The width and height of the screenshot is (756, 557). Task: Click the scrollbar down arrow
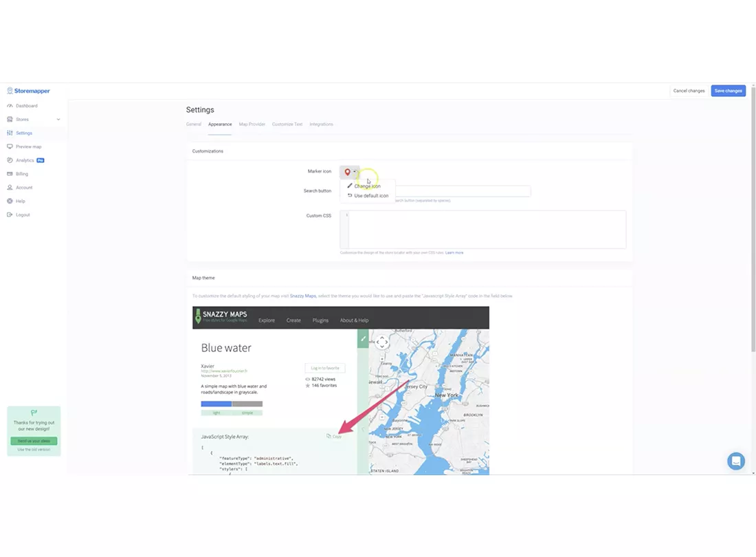[753, 473]
